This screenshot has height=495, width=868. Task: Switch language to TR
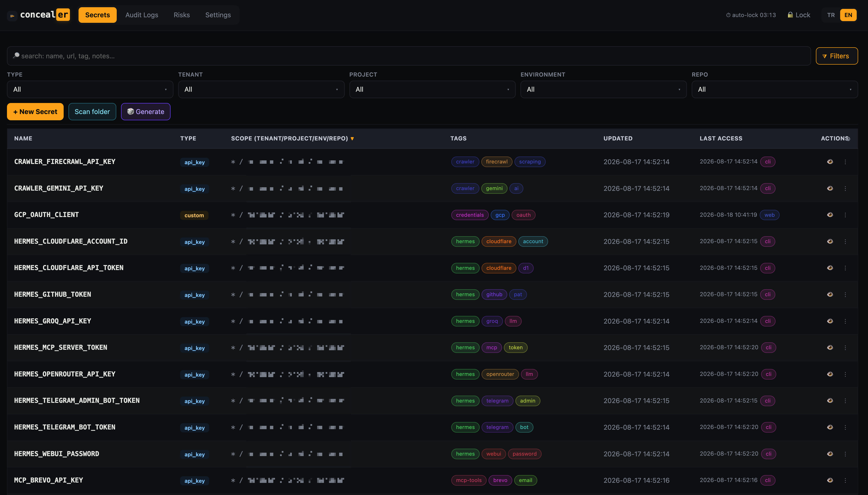[x=831, y=15]
